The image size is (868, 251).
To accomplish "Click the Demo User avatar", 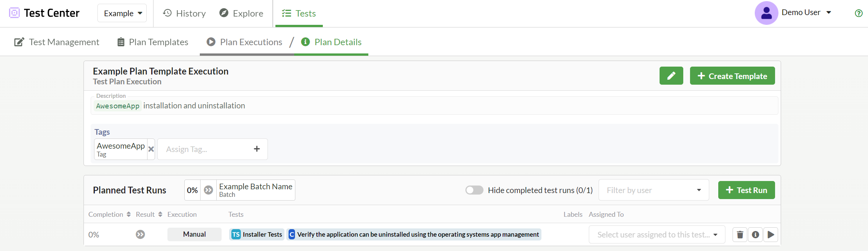I will pyautogui.click(x=766, y=13).
